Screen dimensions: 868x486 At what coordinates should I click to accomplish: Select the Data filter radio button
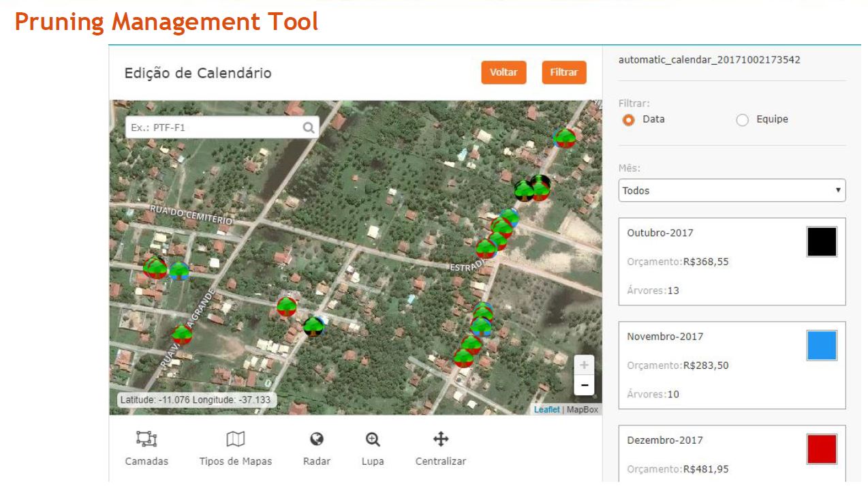click(x=627, y=119)
